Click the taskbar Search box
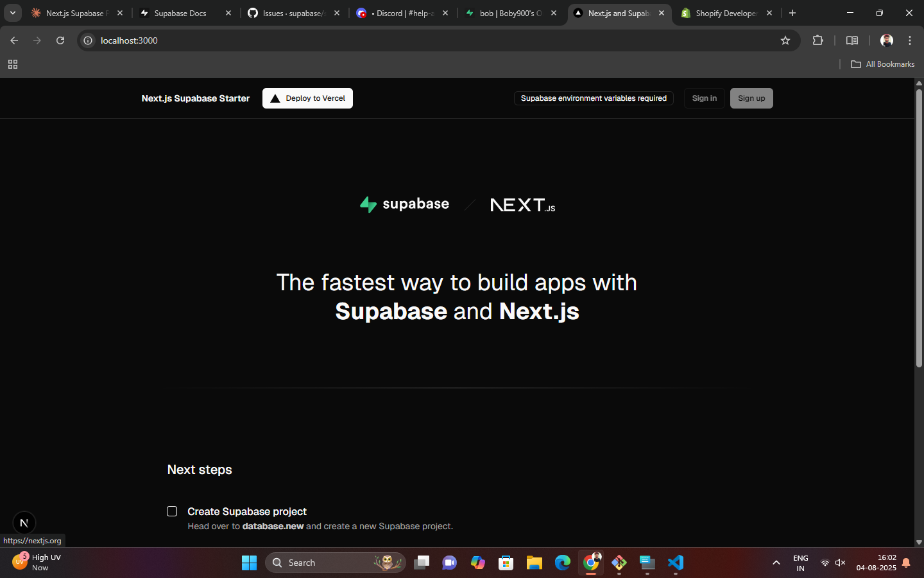Viewport: 924px width, 578px height. click(336, 563)
